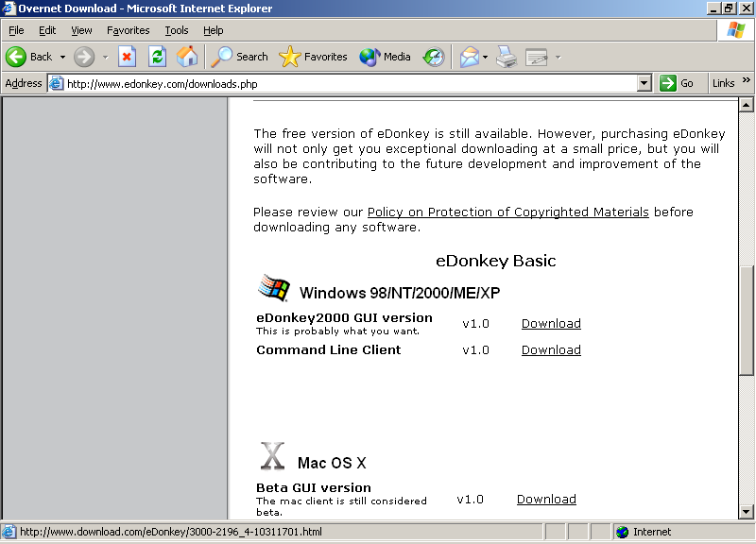Click the Mail envelope icon
The width and height of the screenshot is (756, 544).
pyautogui.click(x=469, y=57)
